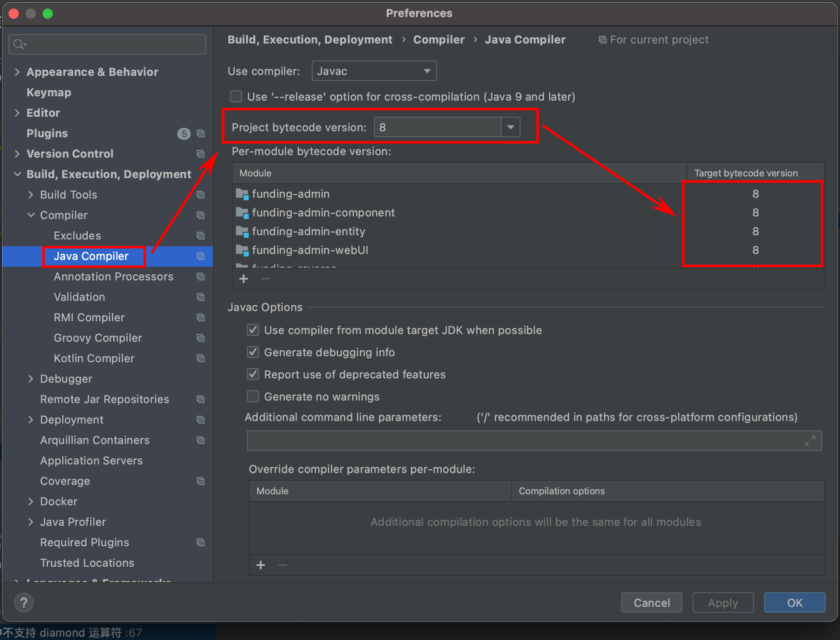Click the search magnifier icon in settings
Image resolution: width=840 pixels, height=640 pixels.
point(19,44)
